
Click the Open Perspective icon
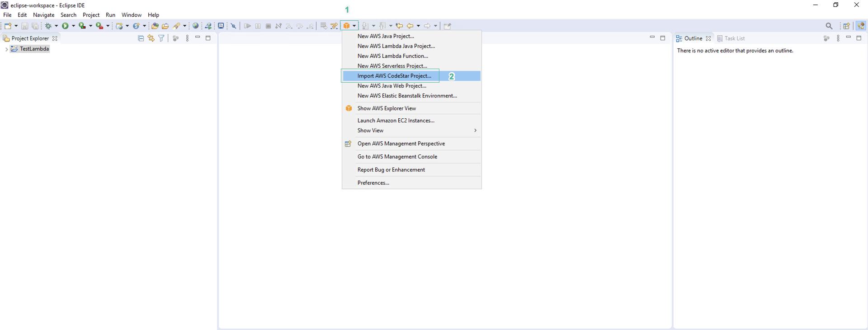(847, 26)
